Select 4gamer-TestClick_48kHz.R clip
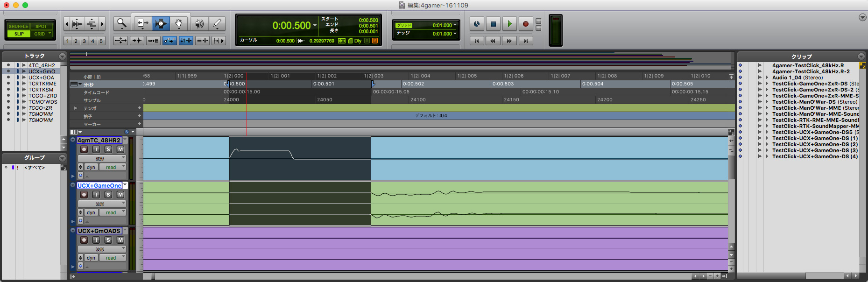 (x=808, y=65)
